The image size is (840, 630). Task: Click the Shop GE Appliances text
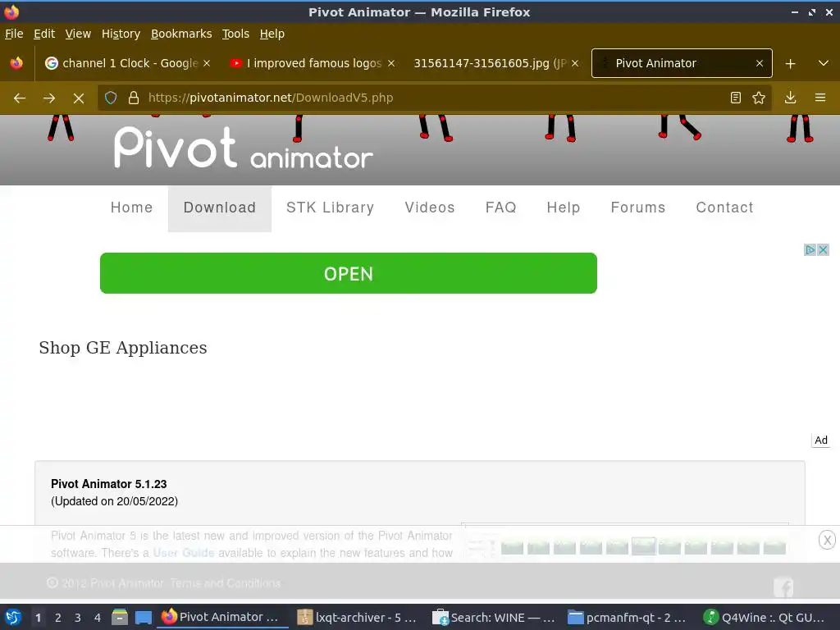(x=123, y=348)
